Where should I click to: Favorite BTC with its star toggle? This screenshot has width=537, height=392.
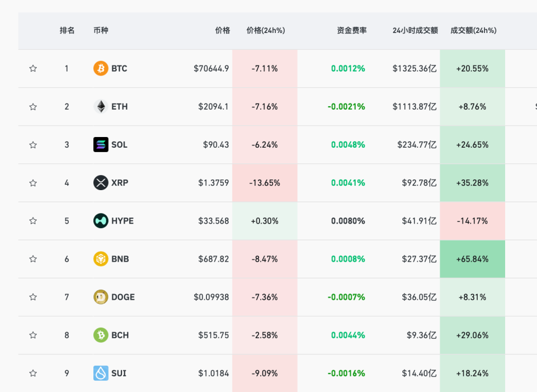tap(33, 69)
